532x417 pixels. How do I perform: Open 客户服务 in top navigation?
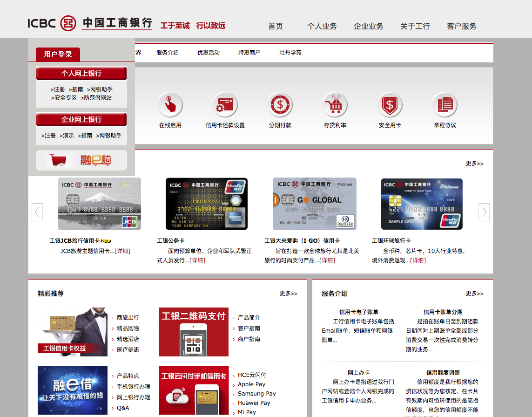pos(461,26)
